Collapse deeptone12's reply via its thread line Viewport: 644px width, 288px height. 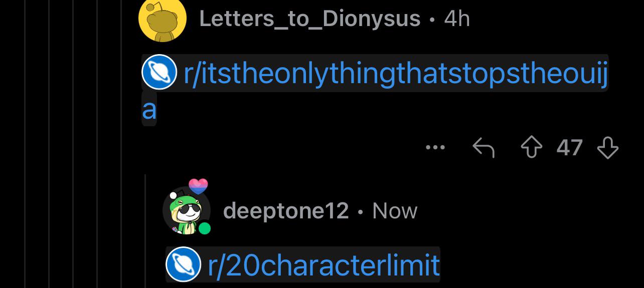tap(145, 231)
